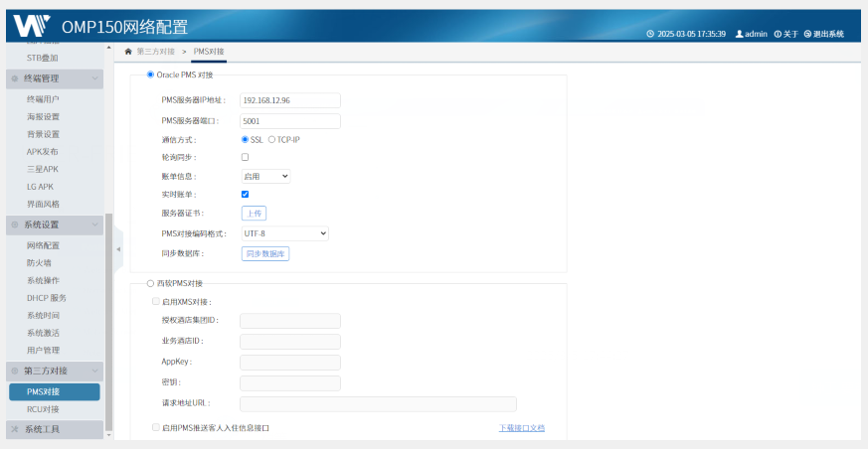This screenshot has height=449, width=868.
Task: Click the sidebar scrollbar up arrow
Action: [109, 48]
